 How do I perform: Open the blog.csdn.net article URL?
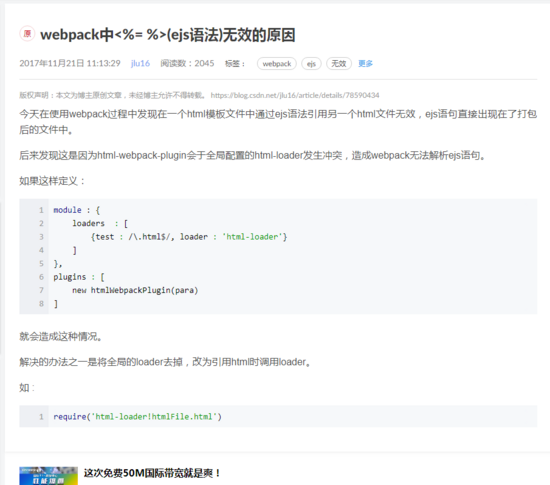tap(295, 95)
